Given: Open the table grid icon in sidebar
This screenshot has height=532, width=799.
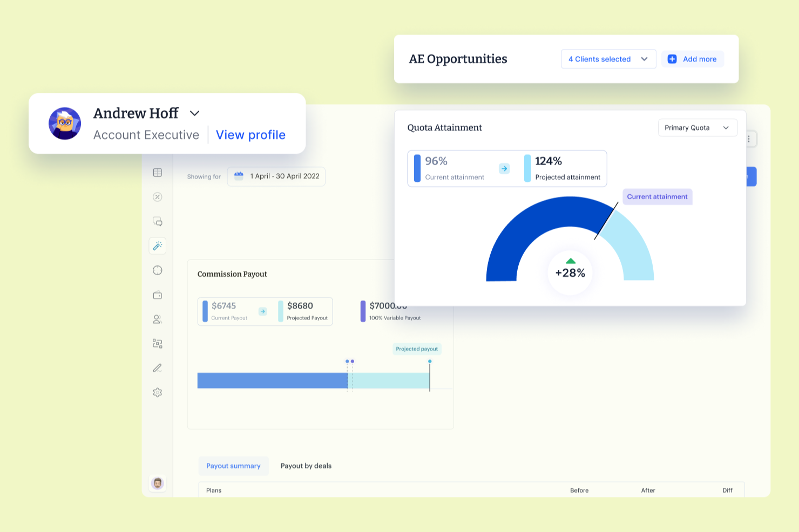Looking at the screenshot, I should 158,173.
